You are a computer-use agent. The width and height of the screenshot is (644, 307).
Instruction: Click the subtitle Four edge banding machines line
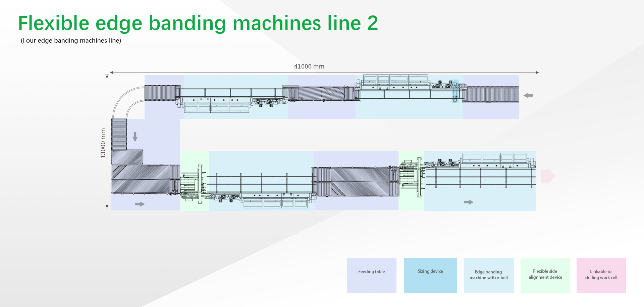[x=71, y=41]
